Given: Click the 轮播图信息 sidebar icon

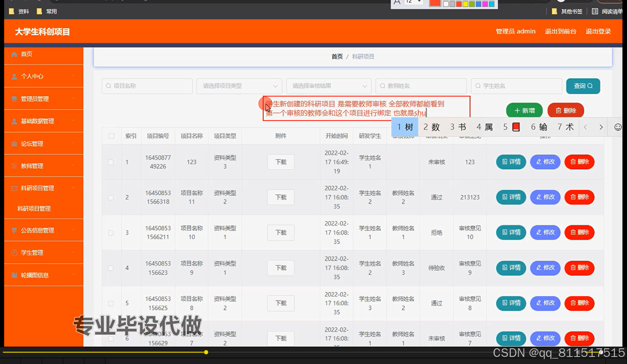Looking at the screenshot, I should pyautogui.click(x=14, y=275).
